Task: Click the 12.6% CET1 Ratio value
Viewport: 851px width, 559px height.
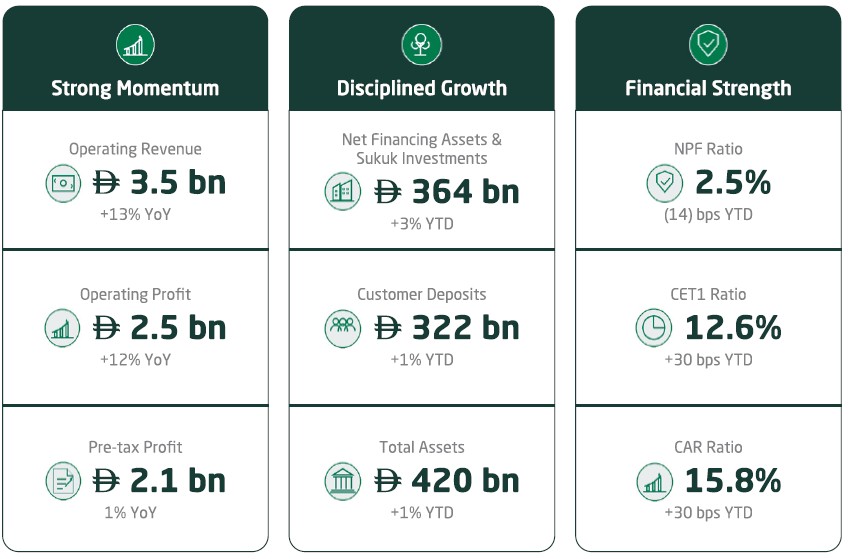Action: [732, 328]
